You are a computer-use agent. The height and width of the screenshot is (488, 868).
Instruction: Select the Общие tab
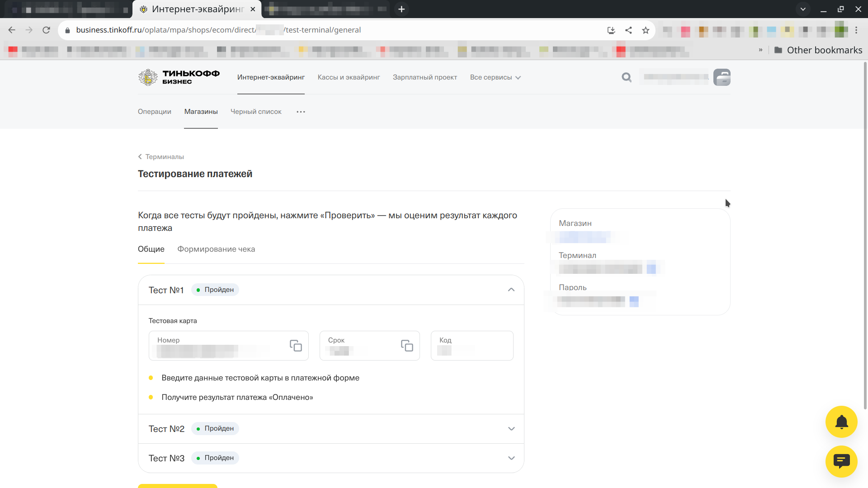click(x=151, y=249)
